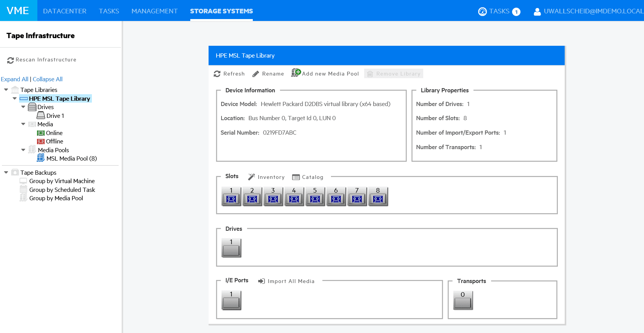
Task: Collapse the Drives tree node
Action: (23, 107)
